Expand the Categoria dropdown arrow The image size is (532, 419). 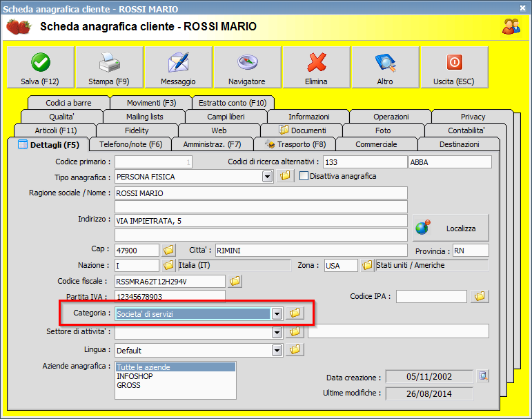(x=277, y=314)
